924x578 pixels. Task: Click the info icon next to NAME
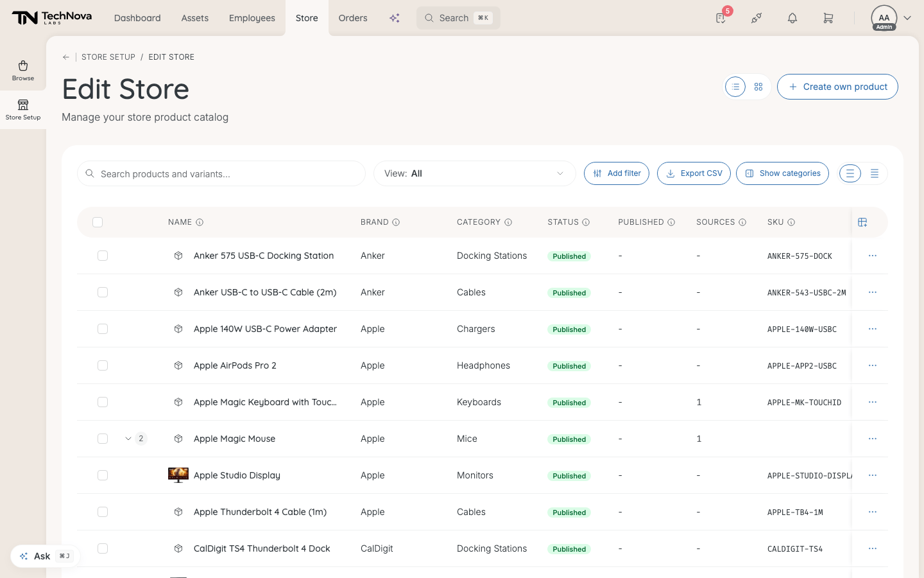(200, 222)
